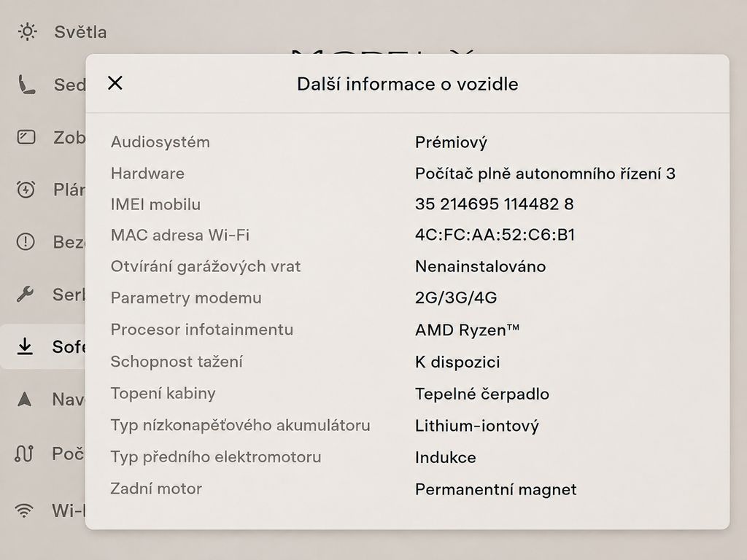The width and height of the screenshot is (747, 560).
Task: Close the Další informace o vozidle dialog
Action: 115,83
